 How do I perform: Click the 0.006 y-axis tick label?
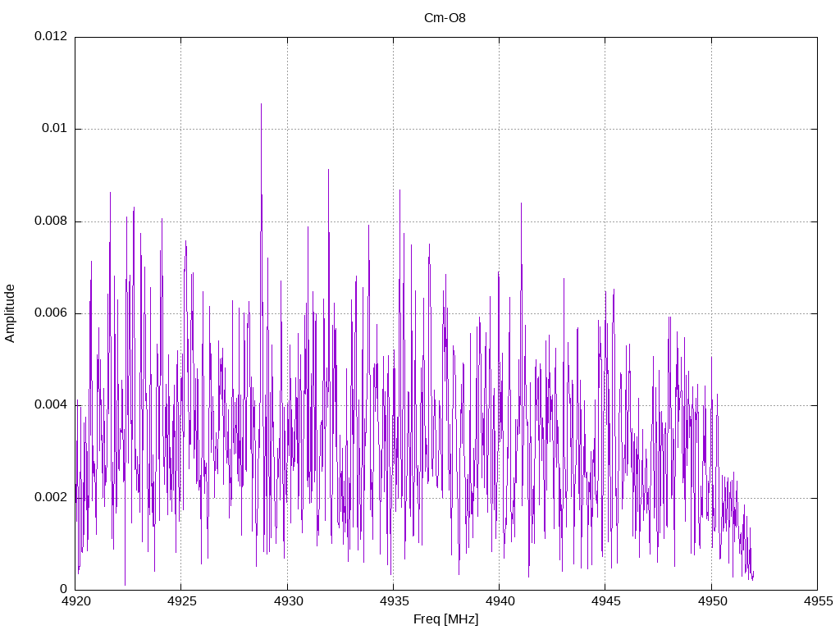coord(52,313)
